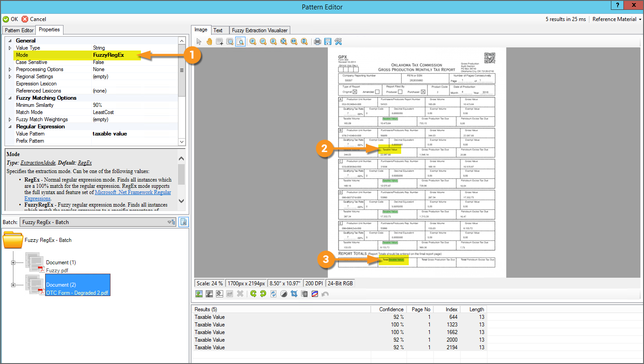The height and width of the screenshot is (364, 644).
Task: Click the print icon in image toolbar
Action: [318, 42]
